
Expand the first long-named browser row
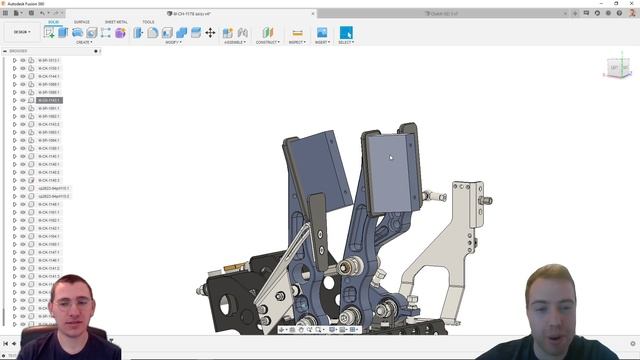(15, 189)
